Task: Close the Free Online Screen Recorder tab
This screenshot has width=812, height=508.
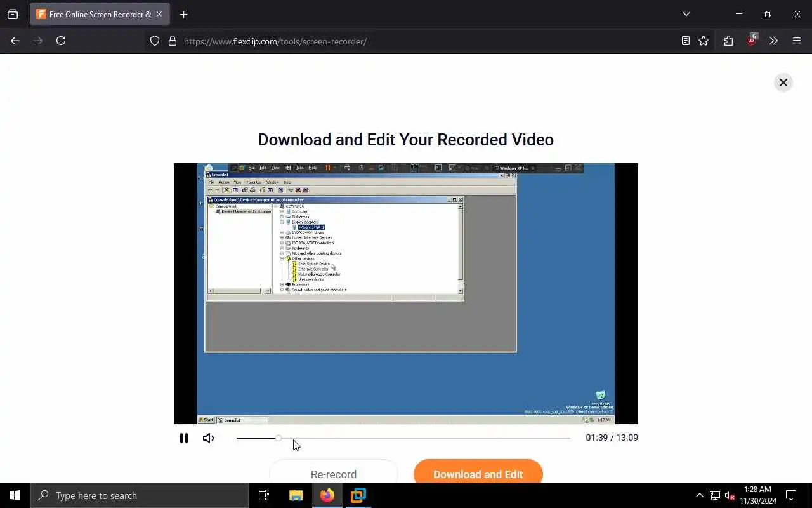Action: 159,14
